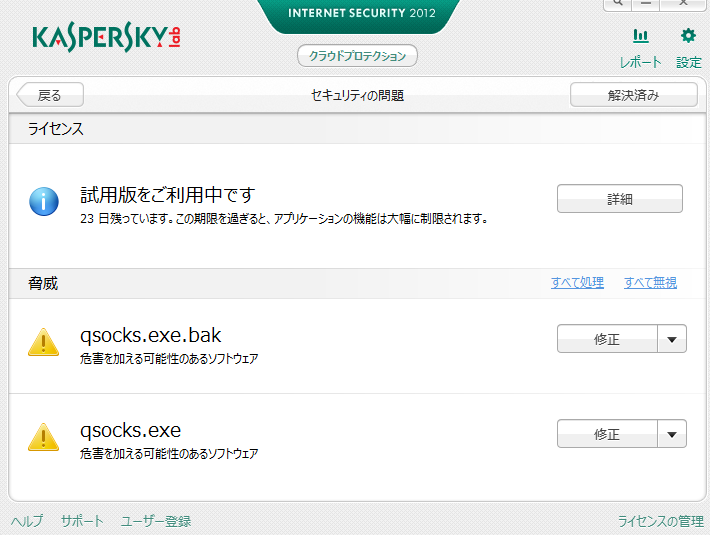Open the ユーザー登録 link
Image resolution: width=710 pixels, height=535 pixels.
156,521
